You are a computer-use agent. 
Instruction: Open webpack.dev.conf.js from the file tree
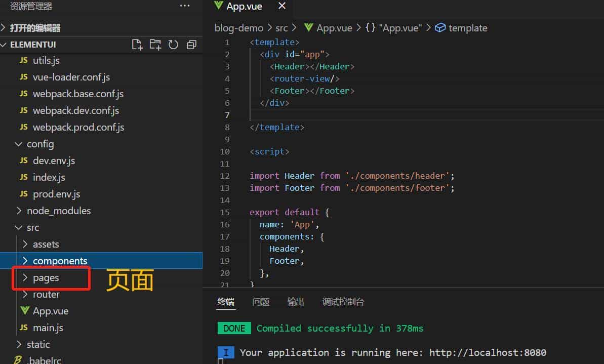point(76,110)
